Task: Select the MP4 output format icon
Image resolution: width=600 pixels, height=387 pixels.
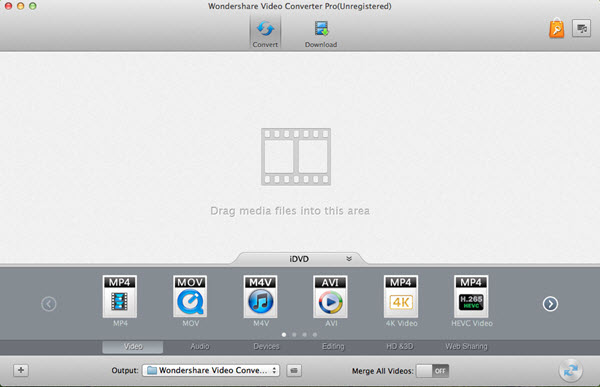Action: 120,297
